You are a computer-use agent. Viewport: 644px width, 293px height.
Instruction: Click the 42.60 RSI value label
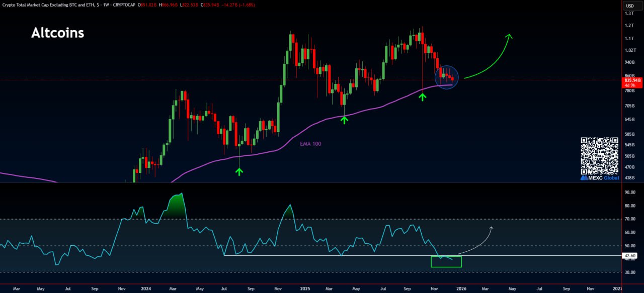point(630,256)
